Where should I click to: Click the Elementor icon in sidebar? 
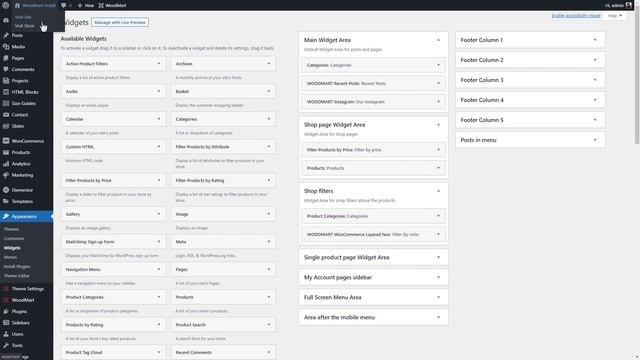(x=6, y=190)
